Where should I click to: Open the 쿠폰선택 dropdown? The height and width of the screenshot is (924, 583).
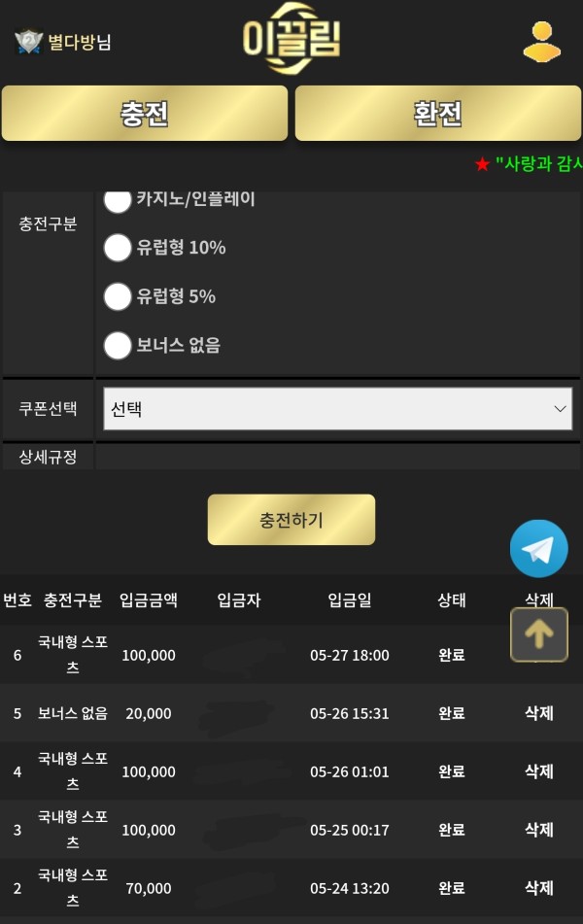click(x=337, y=409)
